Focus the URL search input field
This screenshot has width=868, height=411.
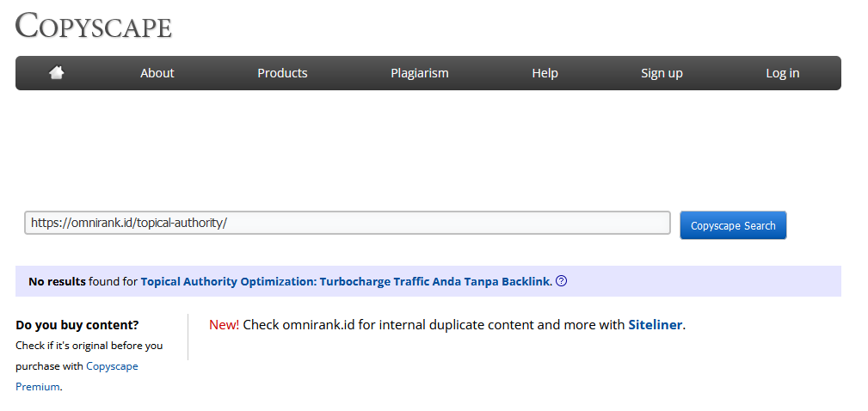(348, 223)
